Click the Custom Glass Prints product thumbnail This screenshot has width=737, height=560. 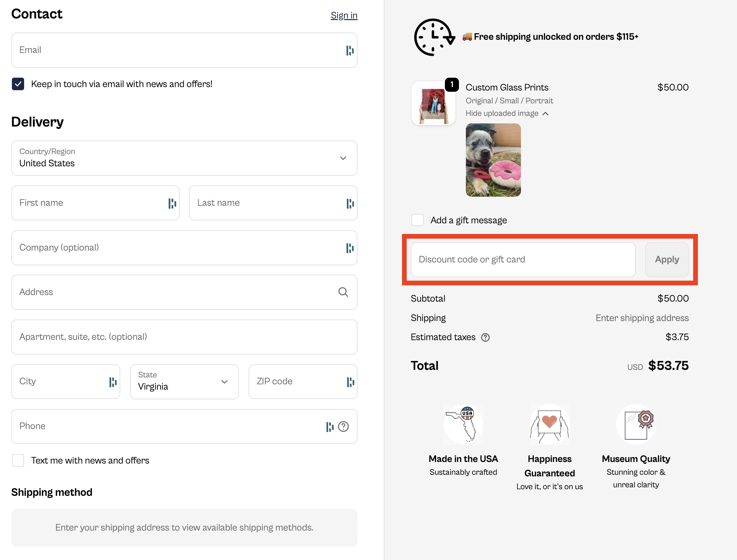(x=433, y=103)
